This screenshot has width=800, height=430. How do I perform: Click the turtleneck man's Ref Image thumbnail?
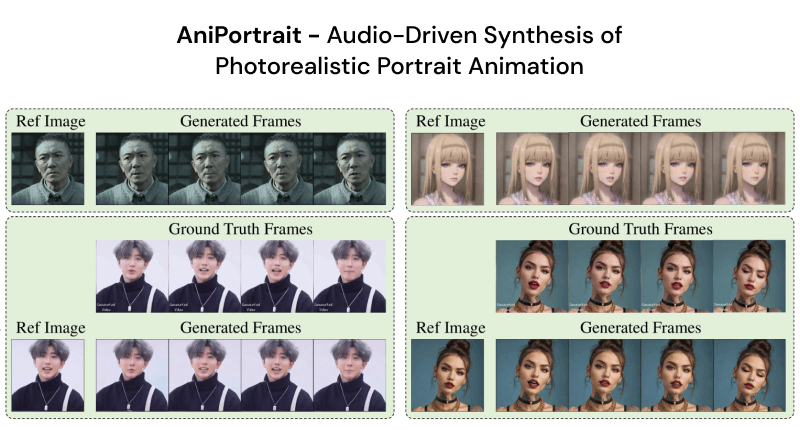point(50,375)
